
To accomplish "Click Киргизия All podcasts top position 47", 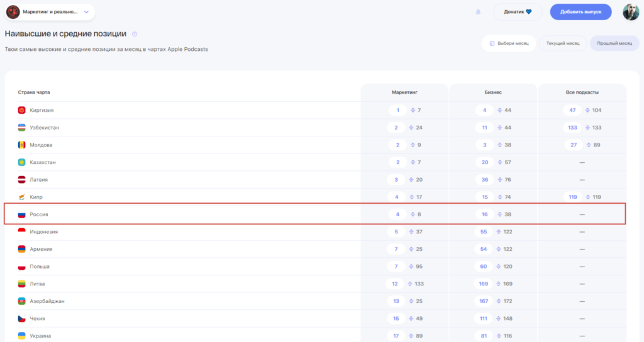I will pos(572,110).
